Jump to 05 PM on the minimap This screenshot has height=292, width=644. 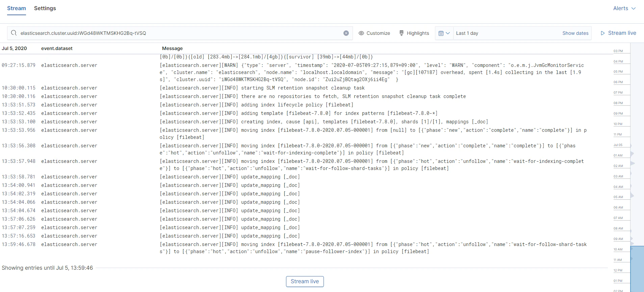point(618,72)
